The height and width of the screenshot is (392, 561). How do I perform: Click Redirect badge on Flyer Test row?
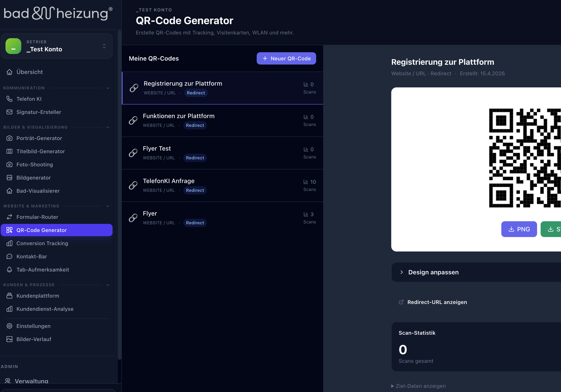195,158
